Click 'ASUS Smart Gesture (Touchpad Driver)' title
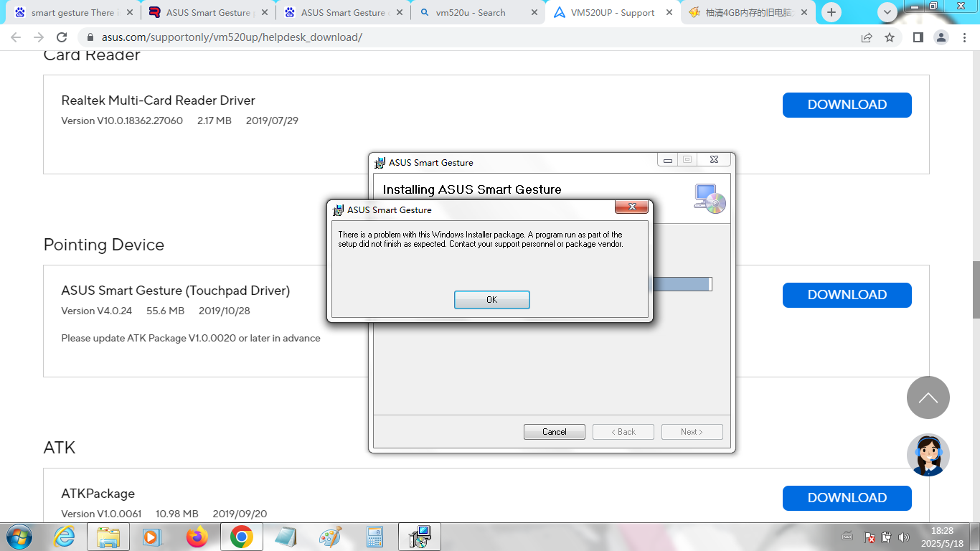 (x=176, y=291)
